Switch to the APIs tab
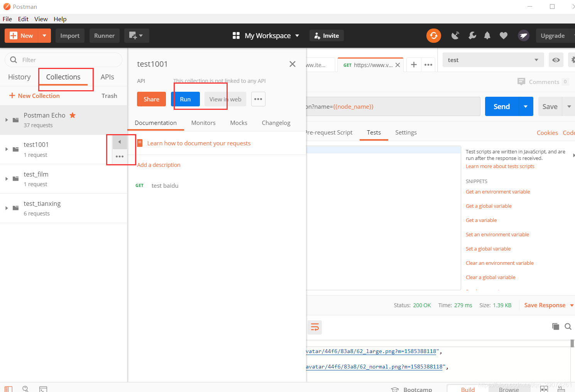This screenshot has width=575, height=392. (x=107, y=77)
